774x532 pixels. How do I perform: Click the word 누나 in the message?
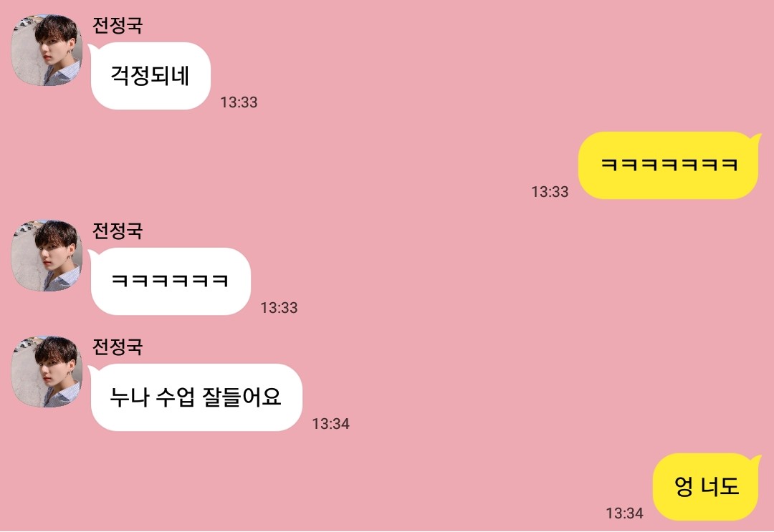129,397
